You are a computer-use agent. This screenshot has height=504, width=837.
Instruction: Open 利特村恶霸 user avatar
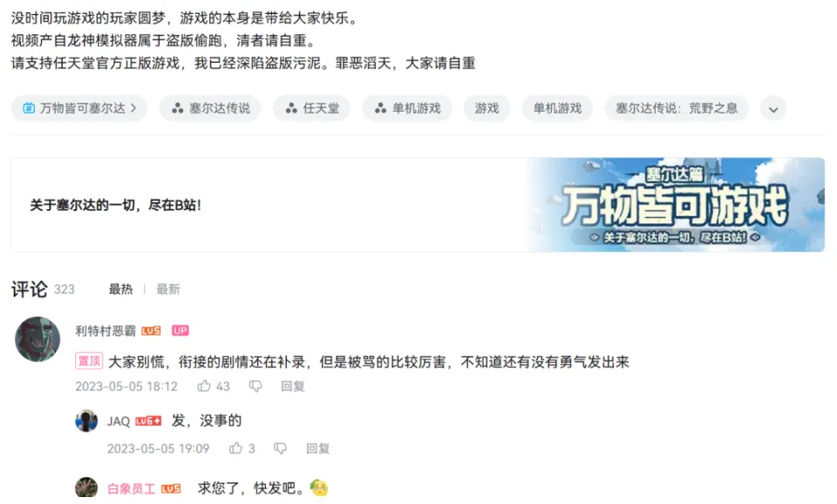pyautogui.click(x=37, y=339)
